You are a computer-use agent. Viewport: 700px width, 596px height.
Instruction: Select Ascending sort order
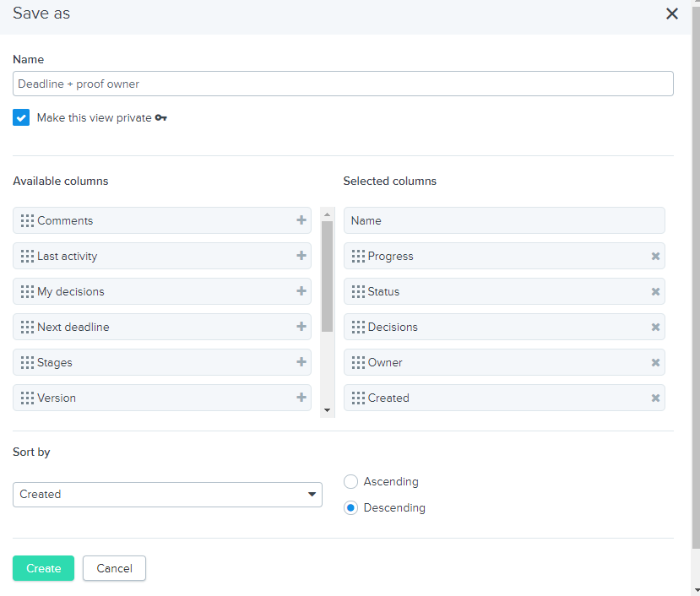tap(351, 481)
